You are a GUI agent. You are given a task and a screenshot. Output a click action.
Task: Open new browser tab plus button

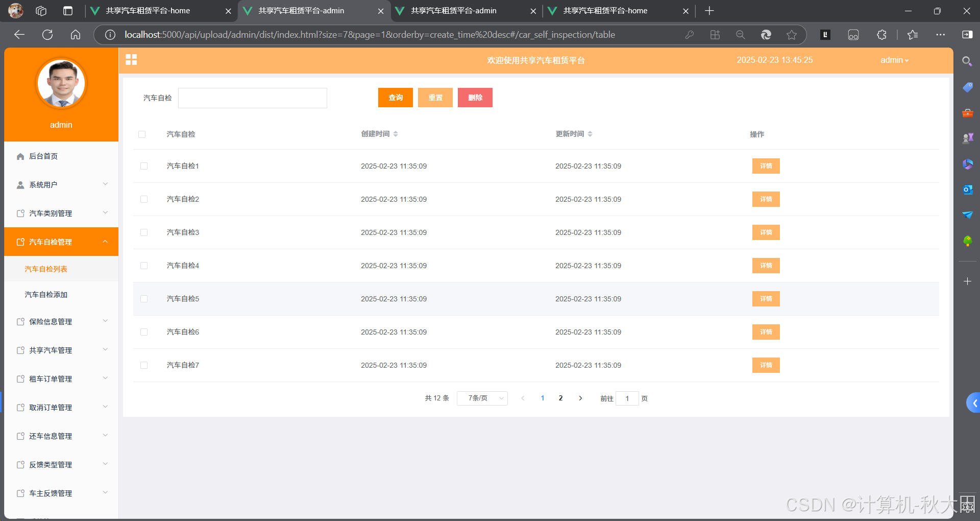[x=709, y=11]
